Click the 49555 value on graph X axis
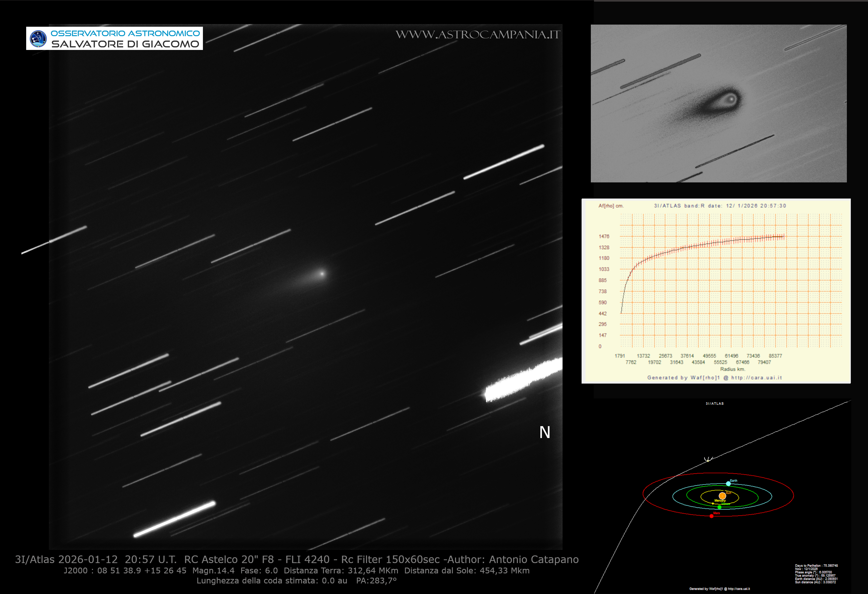Viewport: 868px width, 594px height. click(x=709, y=356)
